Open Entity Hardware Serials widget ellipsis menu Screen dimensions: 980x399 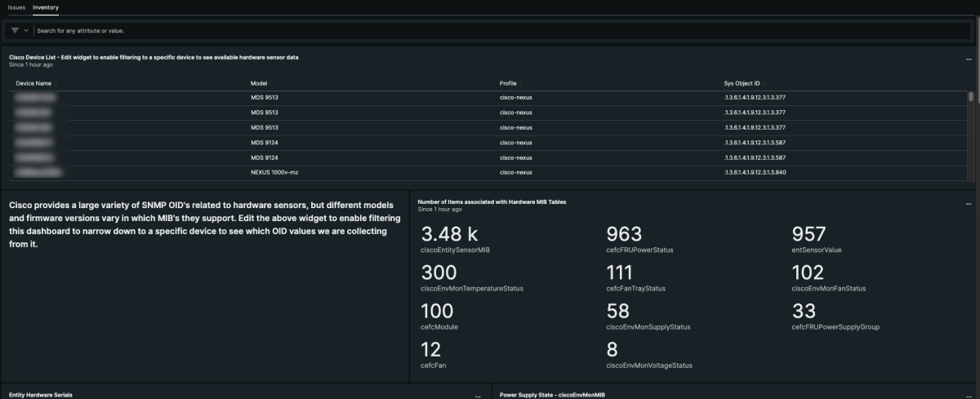(479, 395)
